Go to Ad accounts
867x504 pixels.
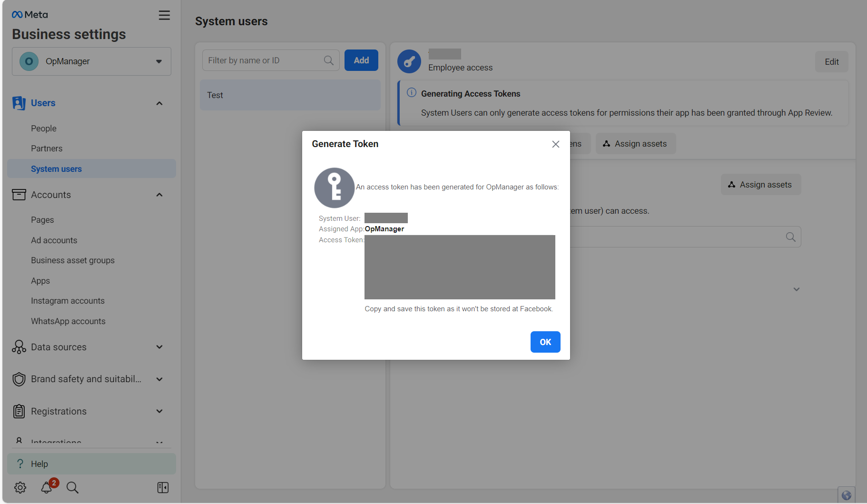(54, 240)
